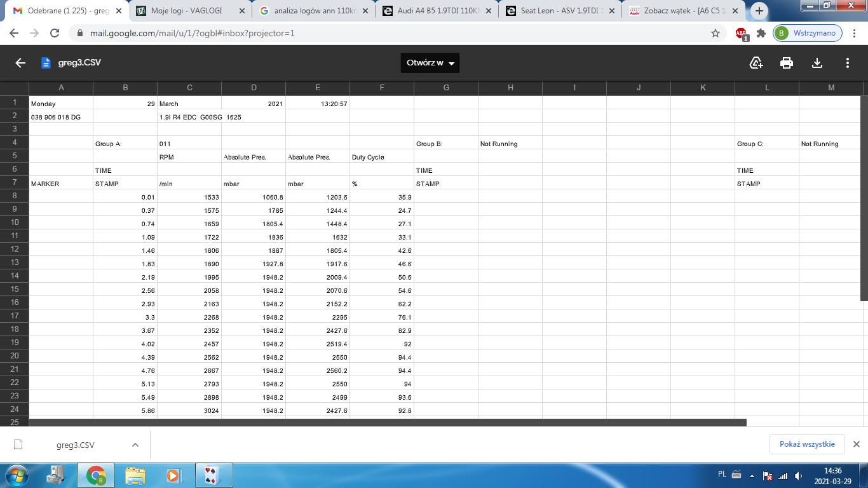The width and height of the screenshot is (868, 488).
Task: Click the RPM value 3024
Action: coord(189,410)
